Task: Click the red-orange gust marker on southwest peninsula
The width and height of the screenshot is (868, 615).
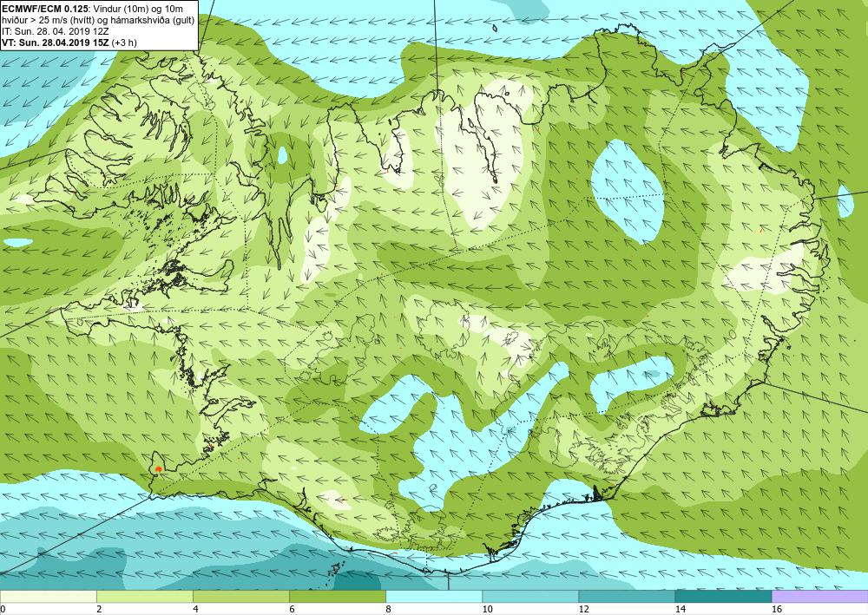Action: click(158, 468)
